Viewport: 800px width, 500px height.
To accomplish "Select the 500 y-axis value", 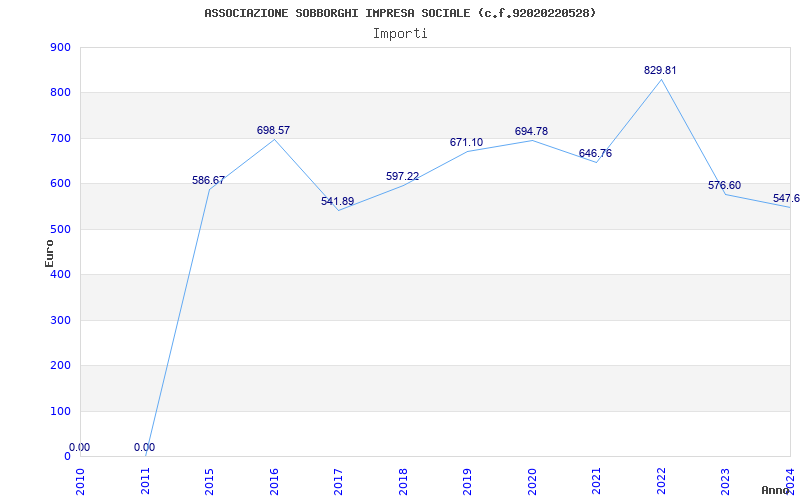I will click(60, 229).
